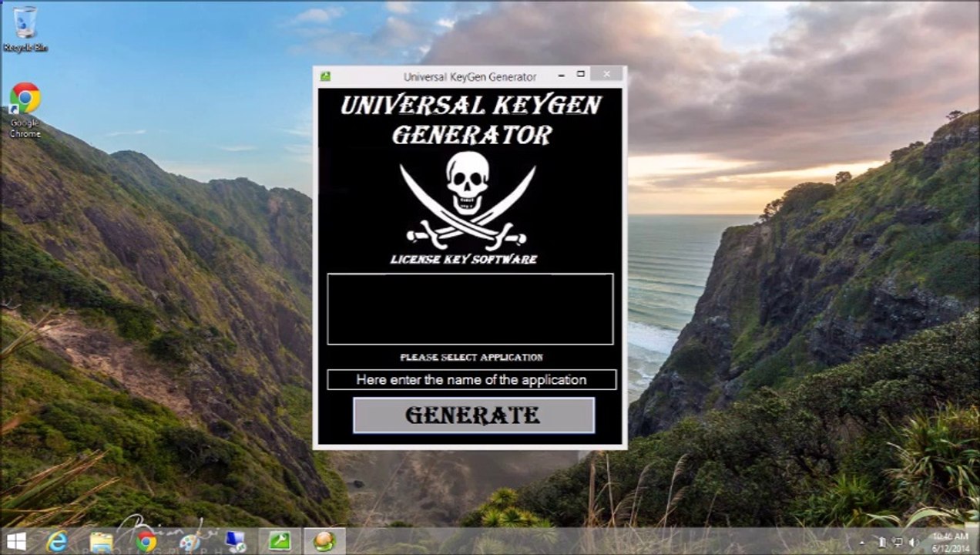Viewport: 980px width, 555px height.
Task: Click the computer monitor taskbar icon
Action: click(235, 542)
